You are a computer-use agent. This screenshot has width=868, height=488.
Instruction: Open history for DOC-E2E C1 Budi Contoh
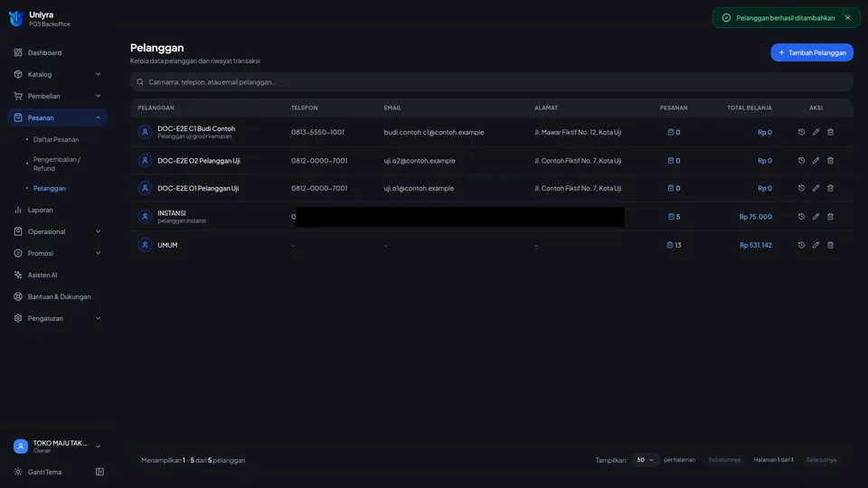point(801,132)
